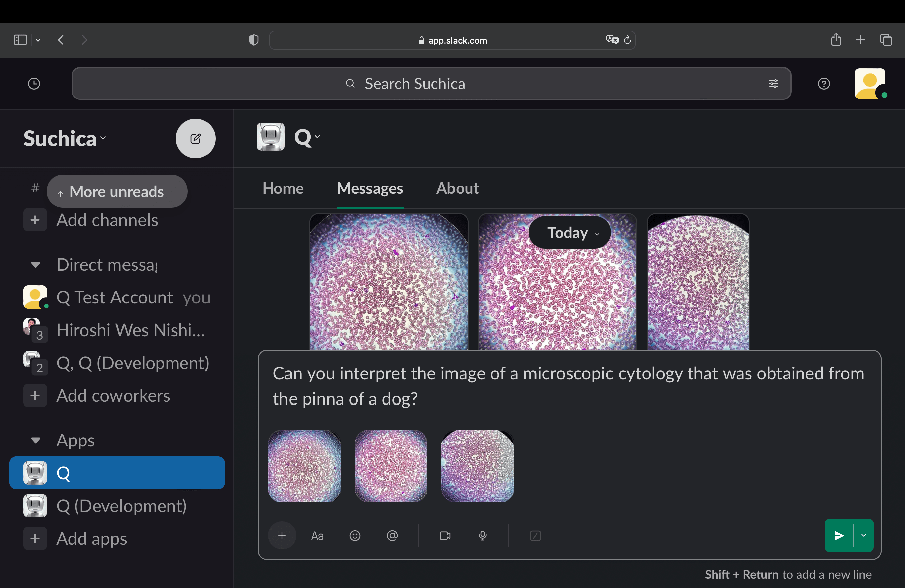
Task: Select the first cytology image thumbnail in the composer
Action: [304, 466]
